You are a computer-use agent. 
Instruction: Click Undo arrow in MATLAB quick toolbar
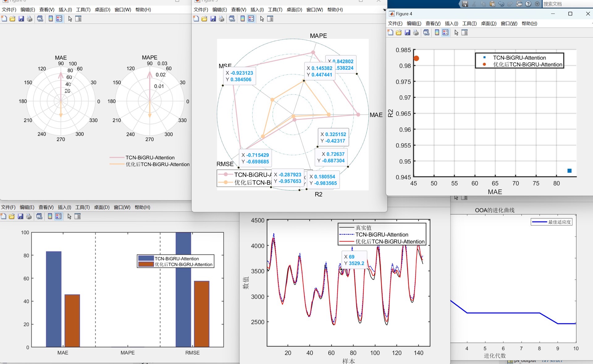tap(502, 4)
